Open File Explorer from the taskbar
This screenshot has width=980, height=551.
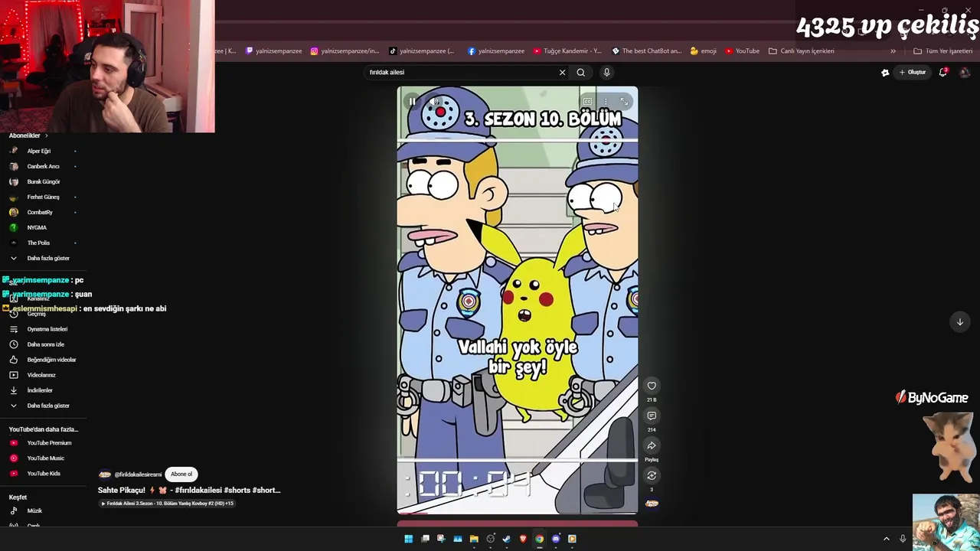474,539
